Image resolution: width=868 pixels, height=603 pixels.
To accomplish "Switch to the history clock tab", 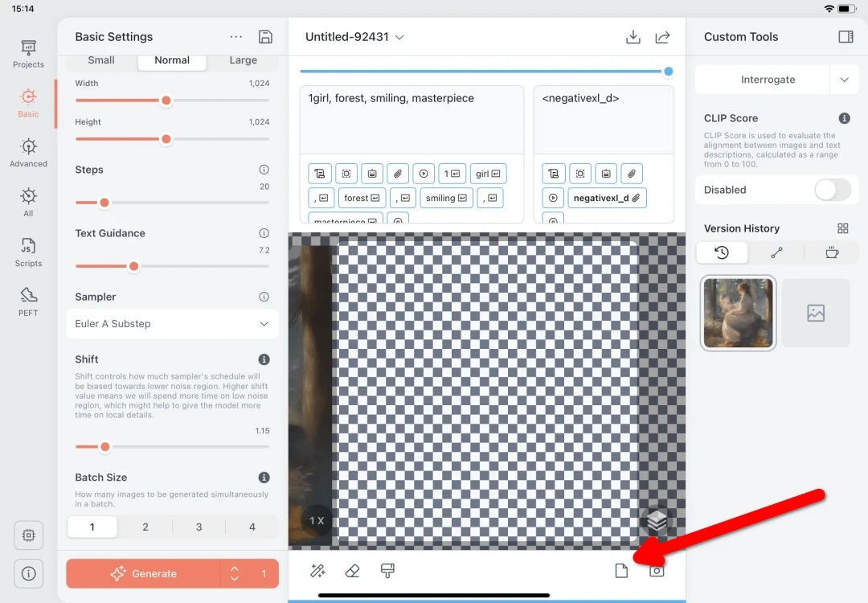I will [722, 253].
